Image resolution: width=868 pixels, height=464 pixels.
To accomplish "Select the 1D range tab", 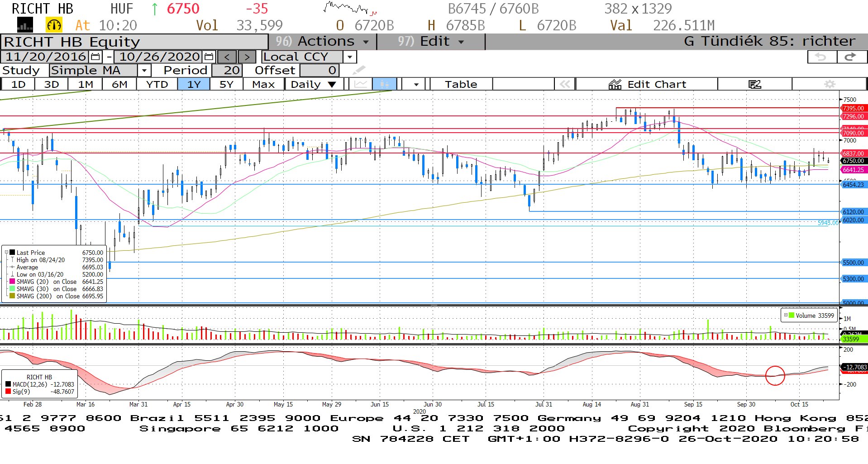I will pos(18,84).
